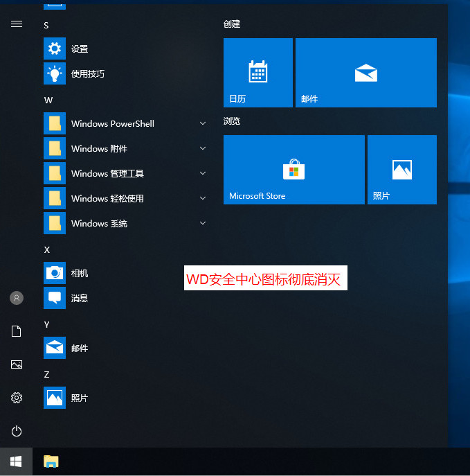Viewport: 470px width, 476px height.
Task: Click the 照片 photos tile
Action: 401,170
